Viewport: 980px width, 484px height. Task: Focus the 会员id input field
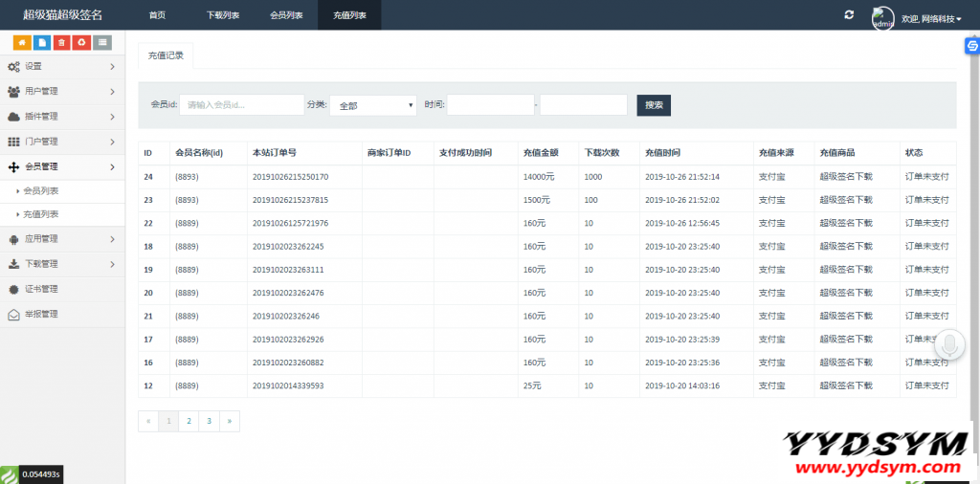[x=241, y=105]
